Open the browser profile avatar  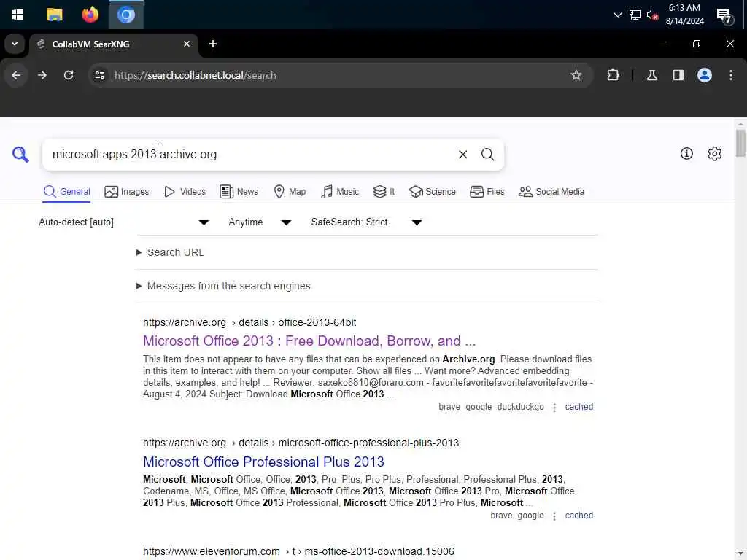[x=705, y=75]
